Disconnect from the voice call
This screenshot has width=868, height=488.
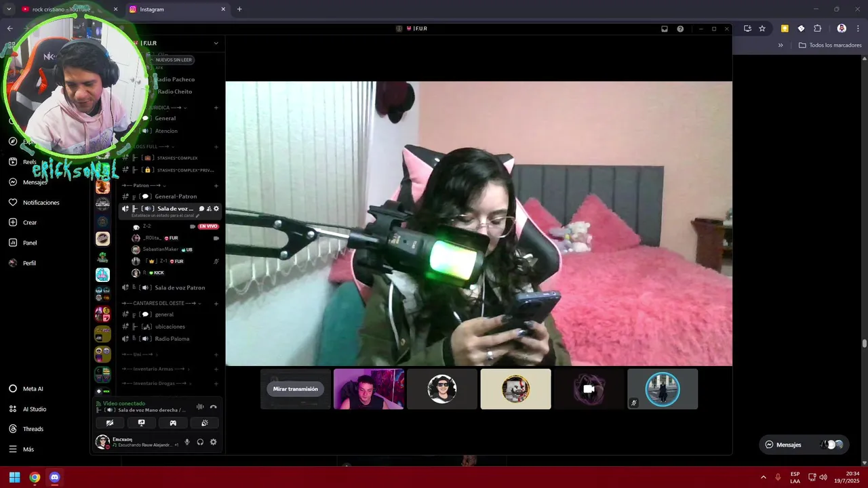(213, 407)
